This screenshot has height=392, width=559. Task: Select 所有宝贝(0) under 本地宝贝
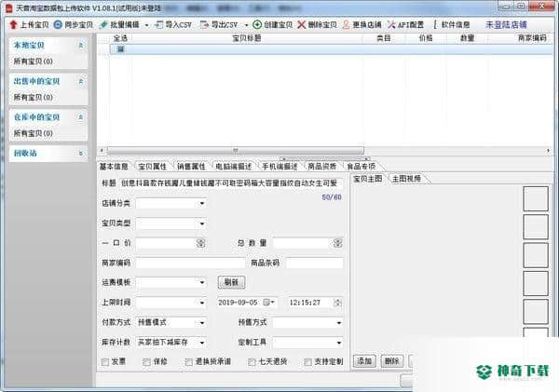(34, 61)
